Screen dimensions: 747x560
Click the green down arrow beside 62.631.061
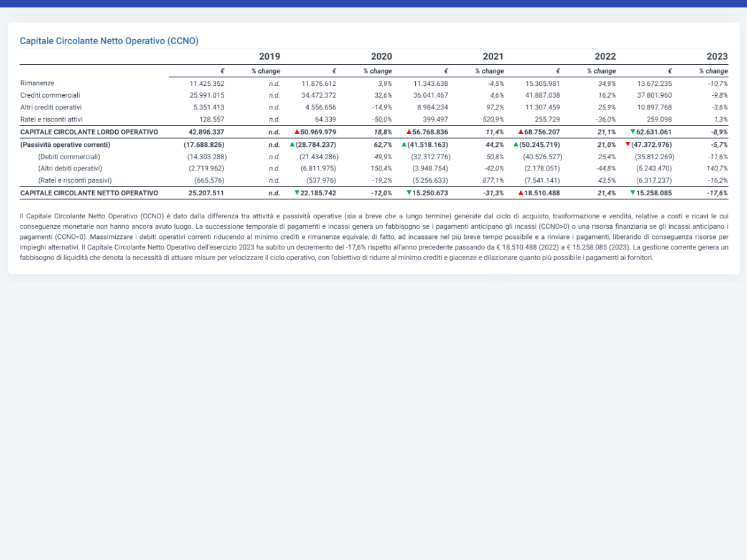[x=633, y=132]
